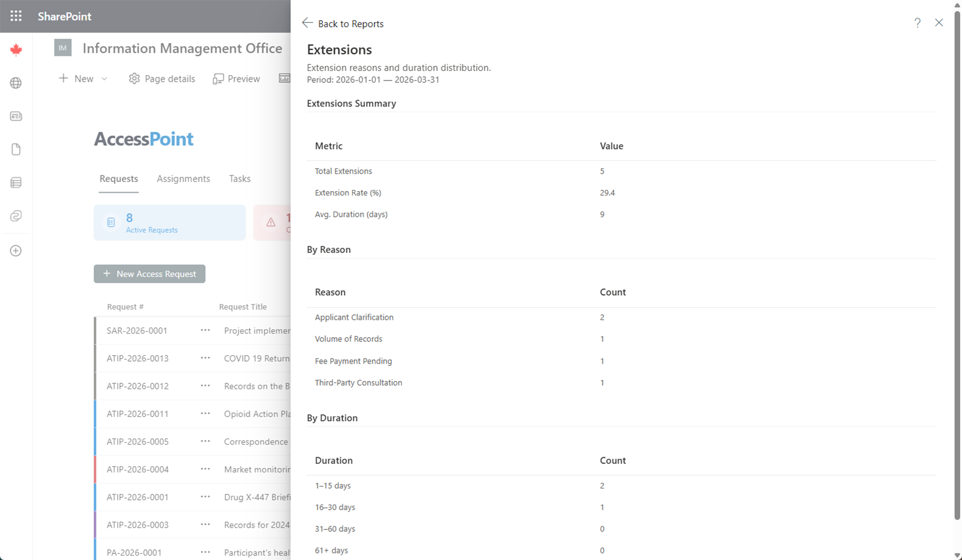Open the globe sites icon in sidebar
The width and height of the screenshot is (962, 560).
[16, 83]
